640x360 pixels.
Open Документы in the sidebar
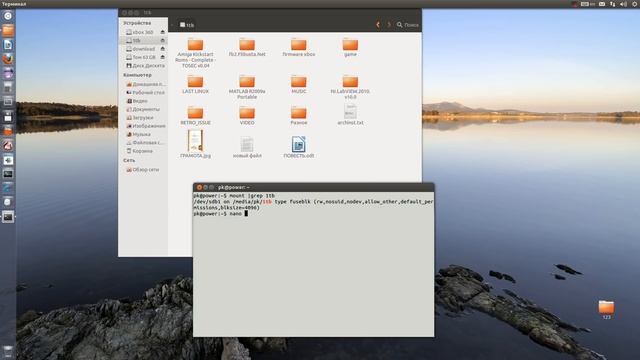(143, 109)
